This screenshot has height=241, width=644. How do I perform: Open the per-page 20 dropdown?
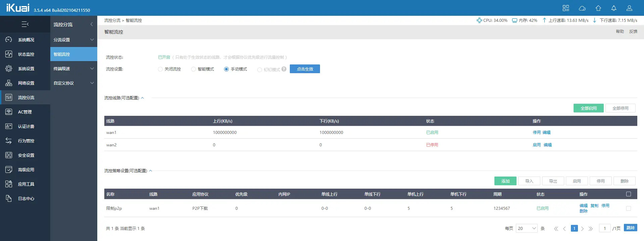527,228
